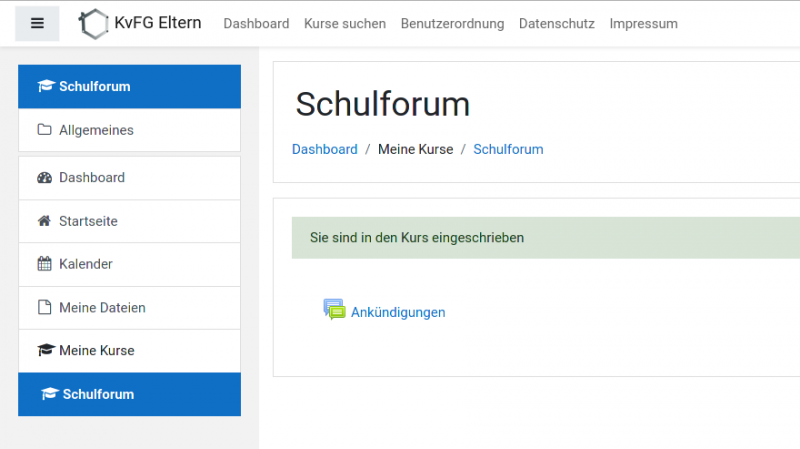Open the KvFG Eltern home link
The height and width of the screenshot is (449, 800).
pos(157,23)
